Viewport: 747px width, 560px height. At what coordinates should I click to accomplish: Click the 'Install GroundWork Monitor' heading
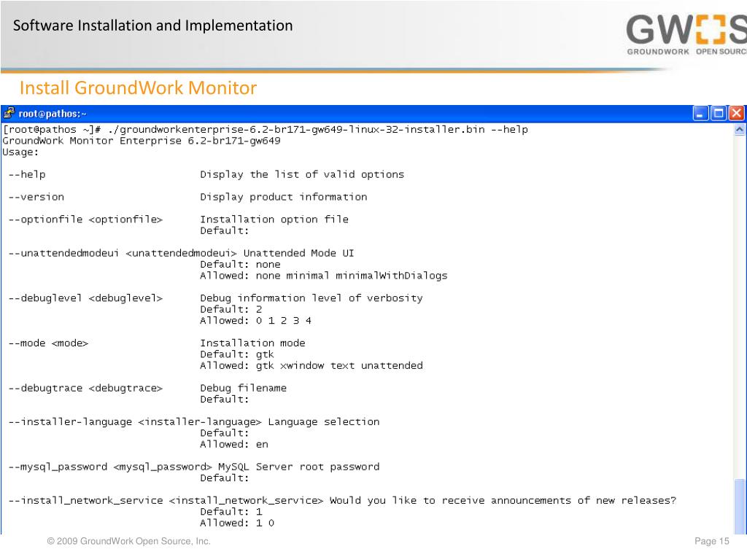(x=138, y=87)
